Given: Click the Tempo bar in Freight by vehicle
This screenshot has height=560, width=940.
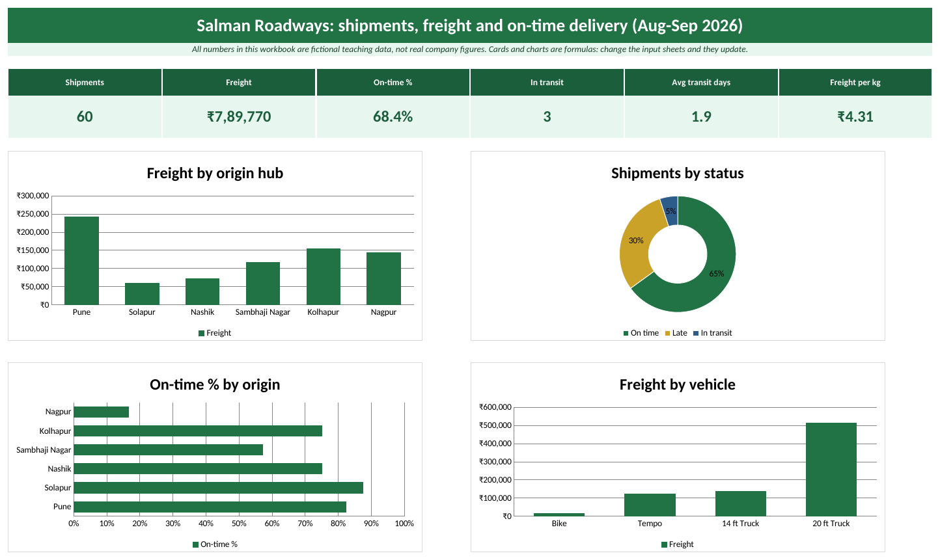Looking at the screenshot, I should coord(650,505).
